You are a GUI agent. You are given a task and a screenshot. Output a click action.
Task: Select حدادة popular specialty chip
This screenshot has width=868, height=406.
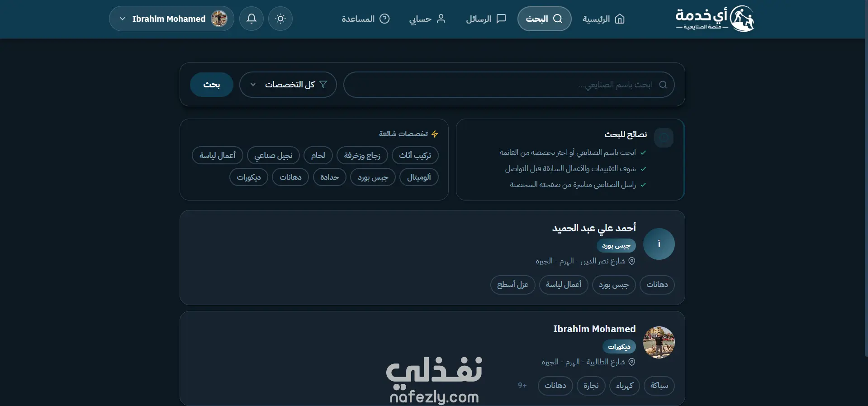coord(329,177)
